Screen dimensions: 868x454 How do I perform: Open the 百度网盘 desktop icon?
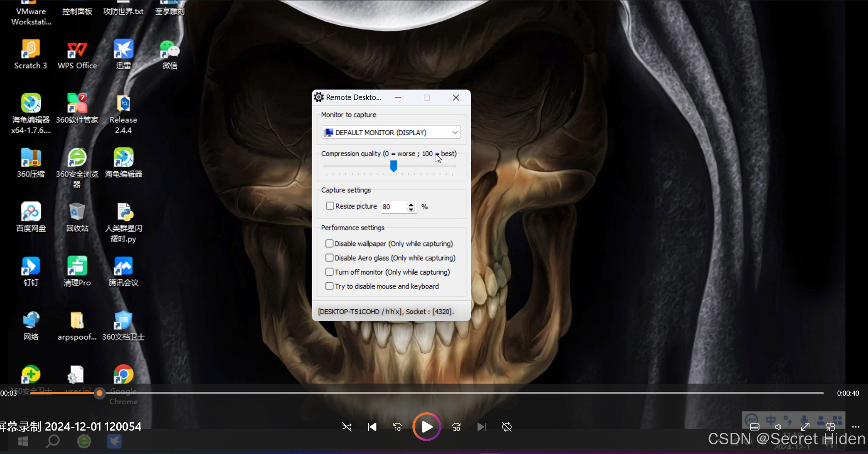pos(31,217)
